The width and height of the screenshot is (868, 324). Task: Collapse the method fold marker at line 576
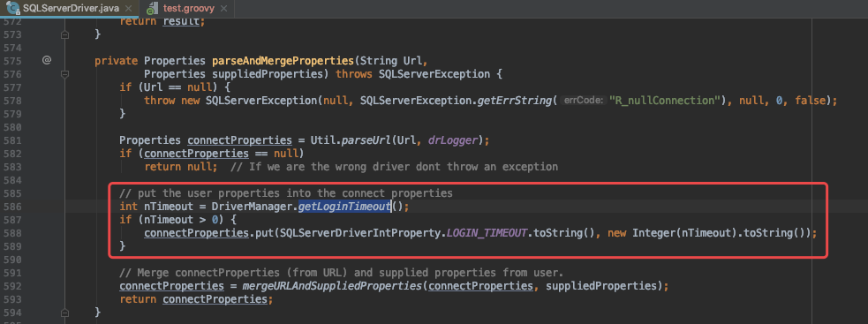point(64,73)
